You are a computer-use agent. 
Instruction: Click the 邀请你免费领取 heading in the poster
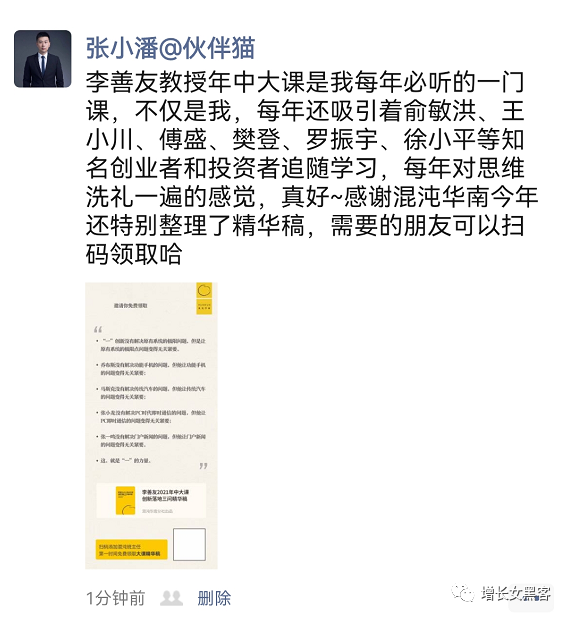coord(130,305)
